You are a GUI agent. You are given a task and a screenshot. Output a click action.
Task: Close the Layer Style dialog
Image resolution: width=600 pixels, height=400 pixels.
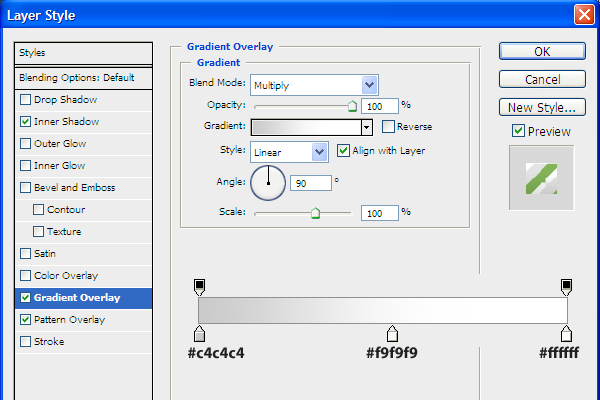coord(584,15)
